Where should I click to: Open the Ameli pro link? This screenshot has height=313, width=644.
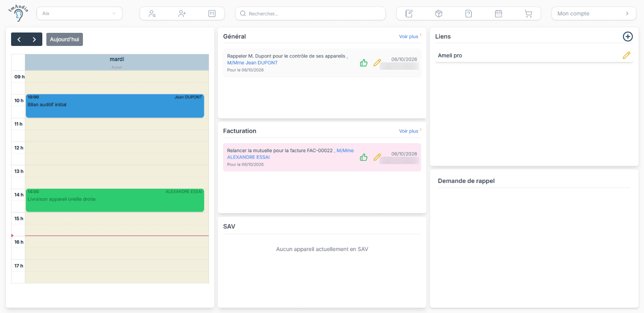click(x=450, y=55)
